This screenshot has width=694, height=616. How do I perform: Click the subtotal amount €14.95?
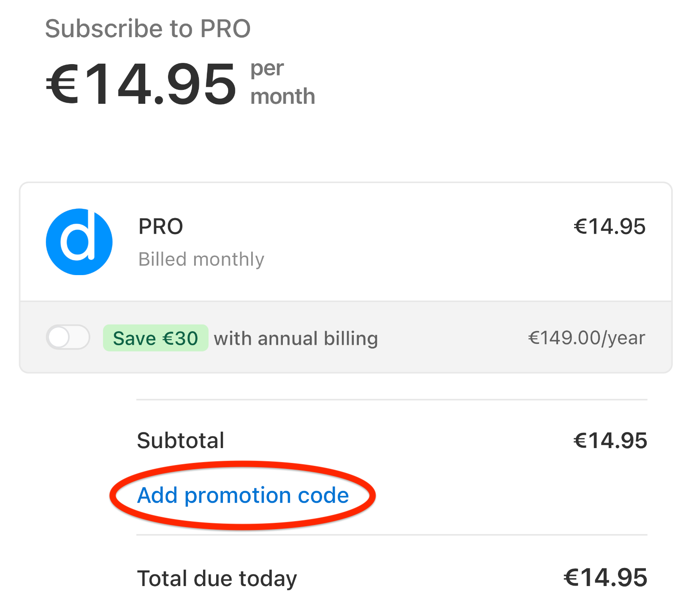click(610, 440)
